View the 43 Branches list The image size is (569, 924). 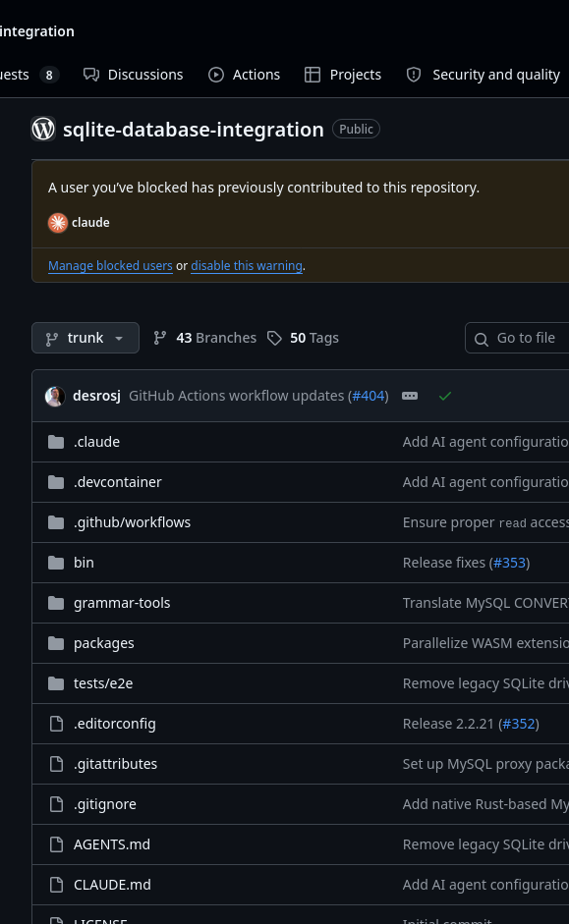click(205, 338)
